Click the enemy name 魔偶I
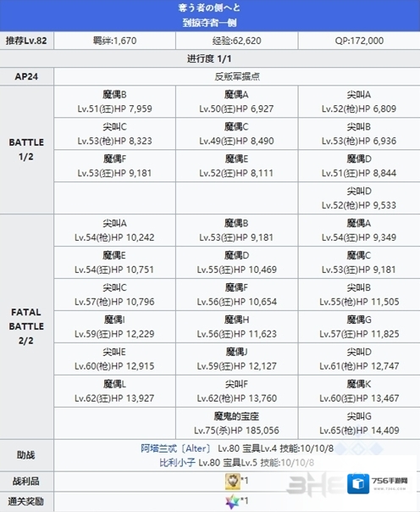 click(115, 320)
